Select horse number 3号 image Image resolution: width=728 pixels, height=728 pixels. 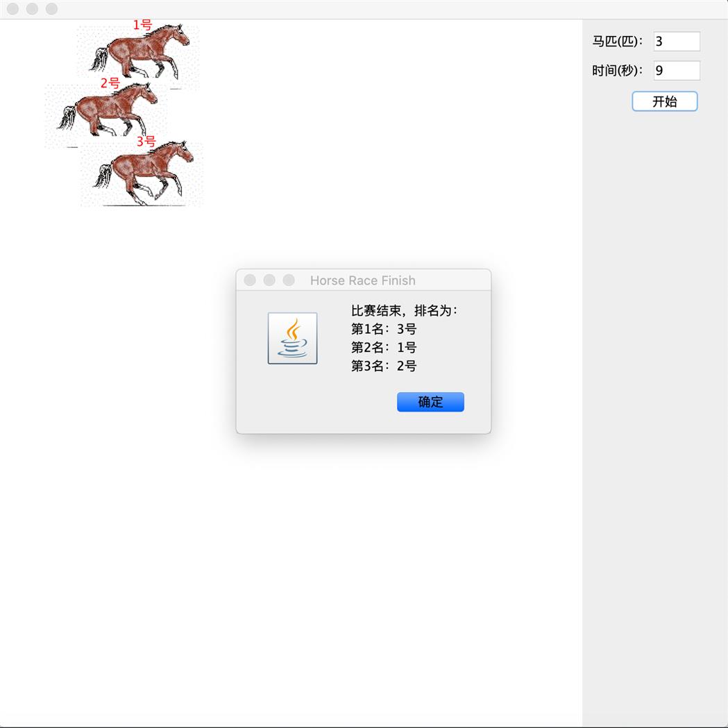(142, 173)
